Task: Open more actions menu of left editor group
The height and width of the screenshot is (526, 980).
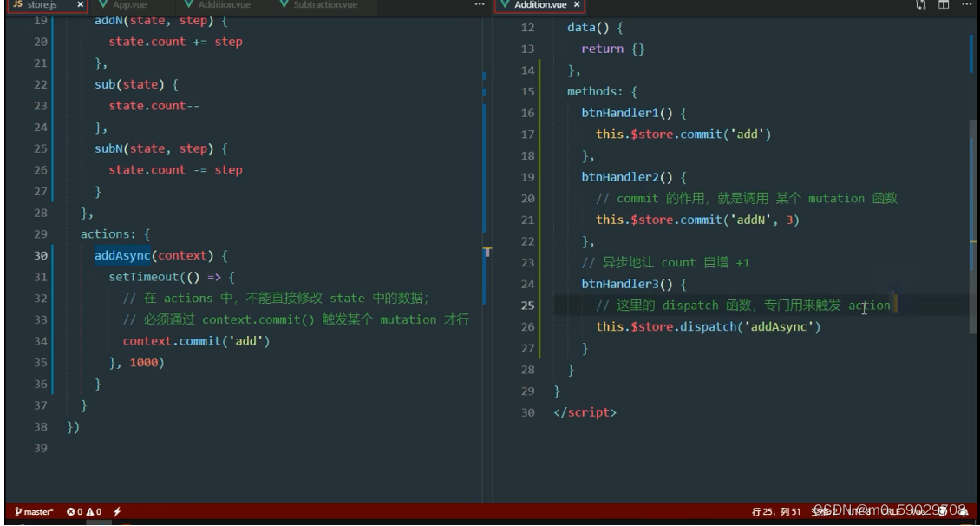Action: coord(480,4)
